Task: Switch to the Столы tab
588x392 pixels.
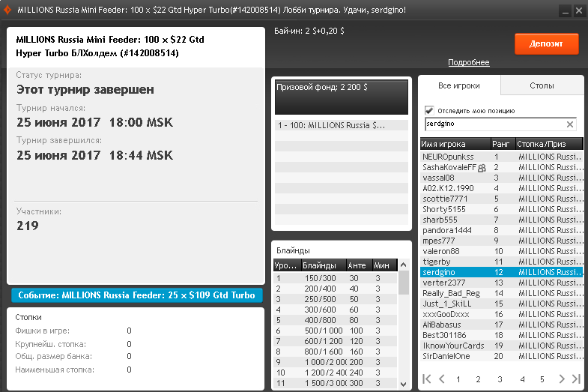Action: pyautogui.click(x=542, y=85)
